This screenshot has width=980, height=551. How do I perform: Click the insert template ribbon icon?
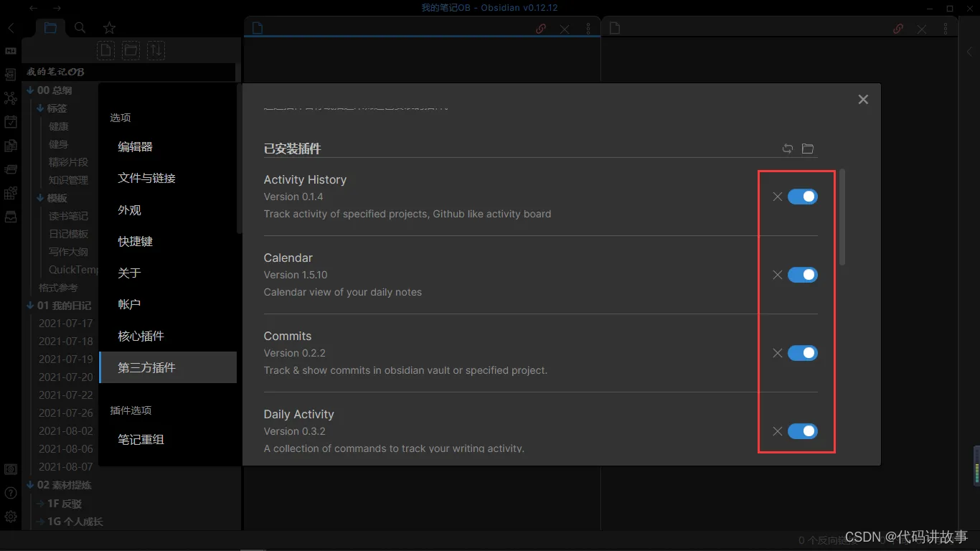tap(11, 146)
